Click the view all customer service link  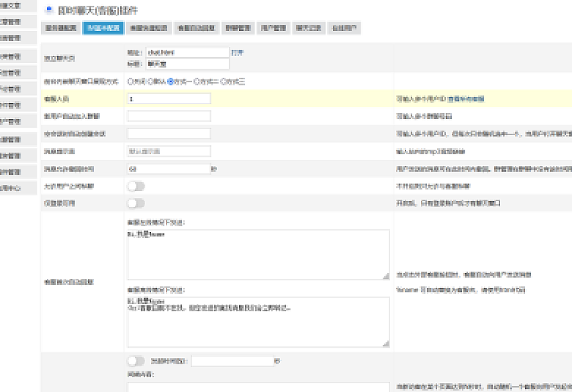(x=466, y=99)
